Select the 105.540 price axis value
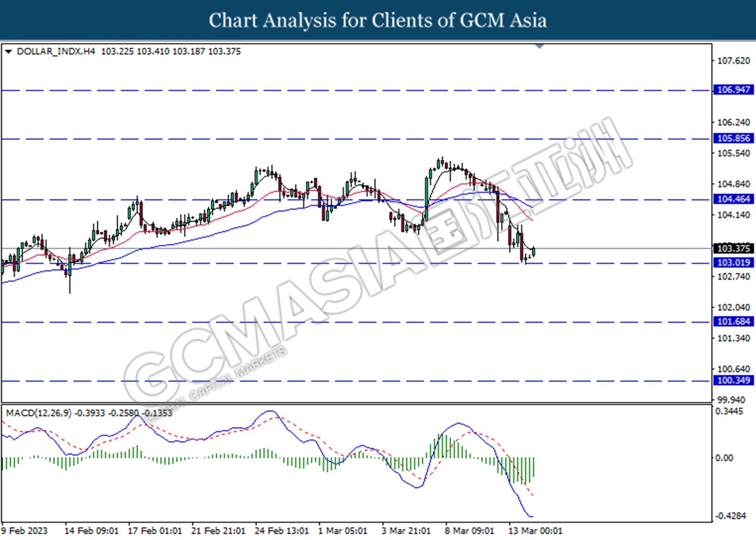 [733, 153]
